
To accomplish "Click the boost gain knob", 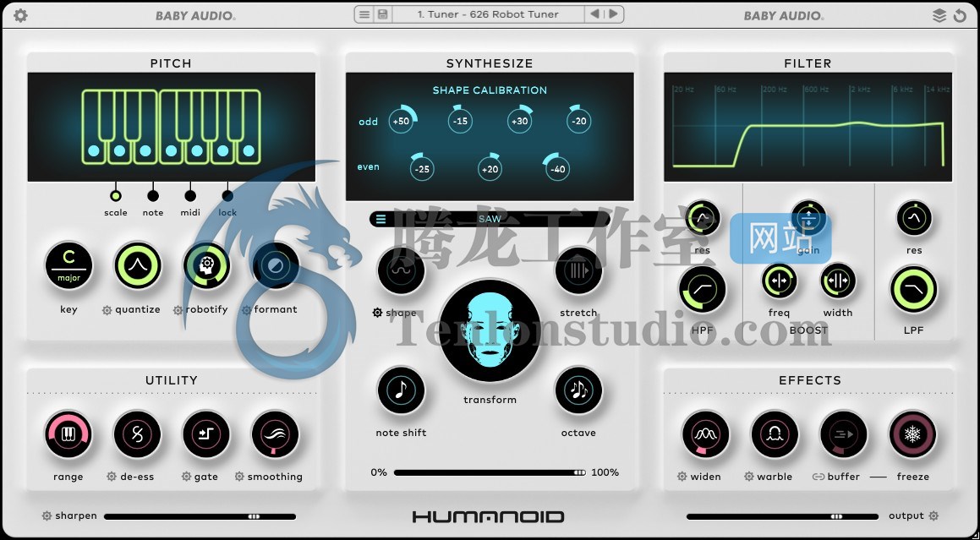I will click(x=808, y=219).
